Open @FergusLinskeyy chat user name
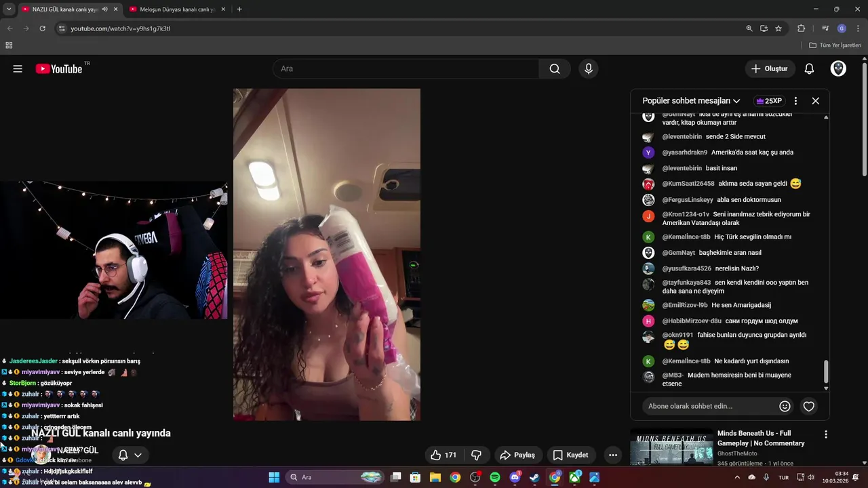This screenshot has height=488, width=868. 688,200
